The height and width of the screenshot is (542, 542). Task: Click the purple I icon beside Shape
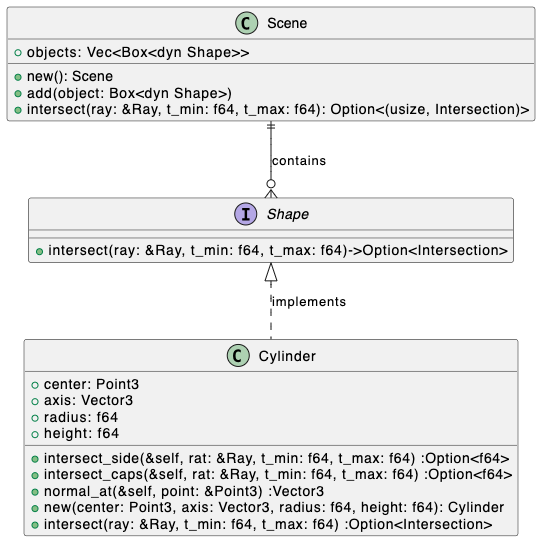click(x=245, y=214)
